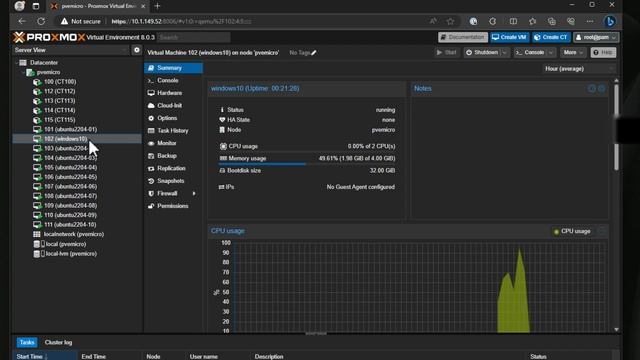Image resolution: width=640 pixels, height=360 pixels.
Task: Open Server View gear settings
Action: (x=137, y=50)
